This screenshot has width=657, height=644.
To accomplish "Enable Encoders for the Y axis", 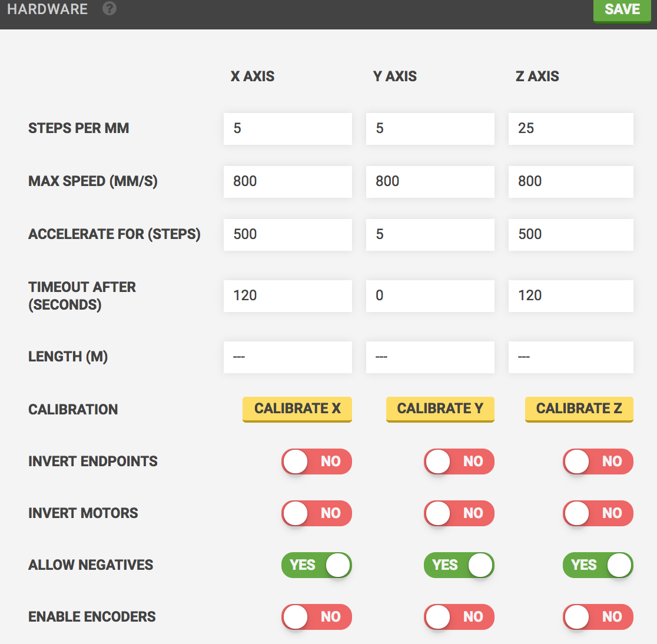I will click(x=459, y=617).
